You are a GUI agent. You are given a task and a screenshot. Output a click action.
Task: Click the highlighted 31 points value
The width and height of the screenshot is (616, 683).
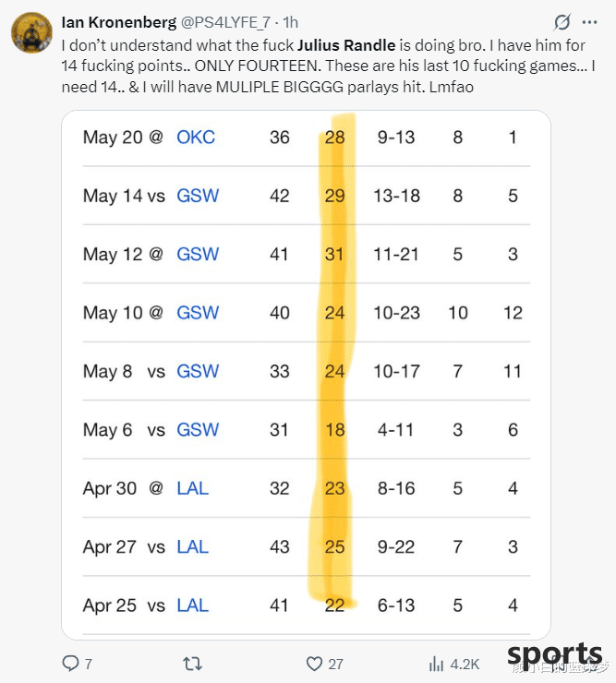tap(334, 254)
